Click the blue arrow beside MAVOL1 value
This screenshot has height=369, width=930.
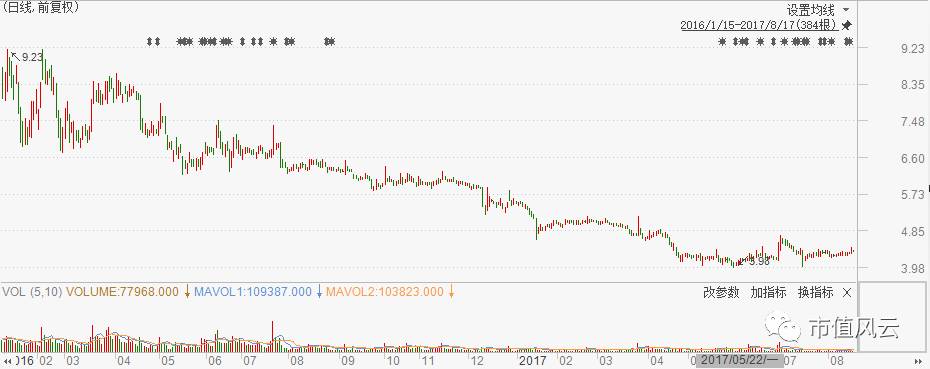point(319,292)
